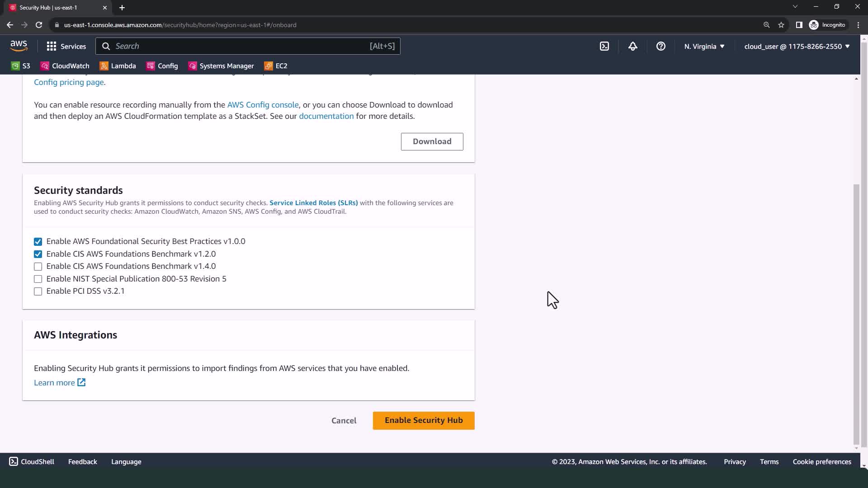Click the help question mark icon

pos(660,46)
